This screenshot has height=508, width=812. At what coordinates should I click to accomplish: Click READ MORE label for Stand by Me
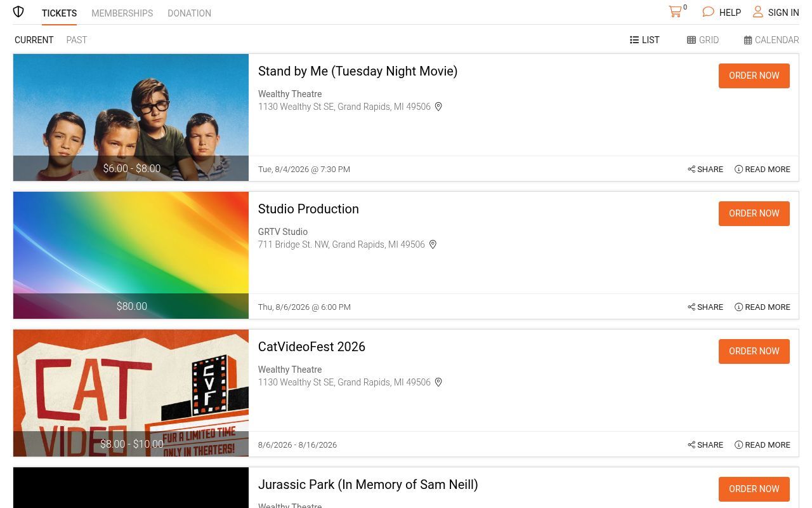(768, 170)
